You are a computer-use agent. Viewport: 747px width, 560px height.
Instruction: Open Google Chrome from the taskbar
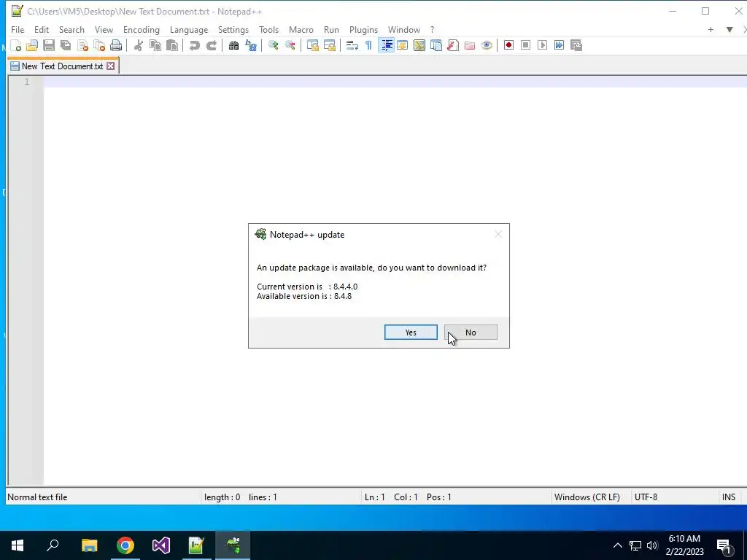[x=125, y=545]
